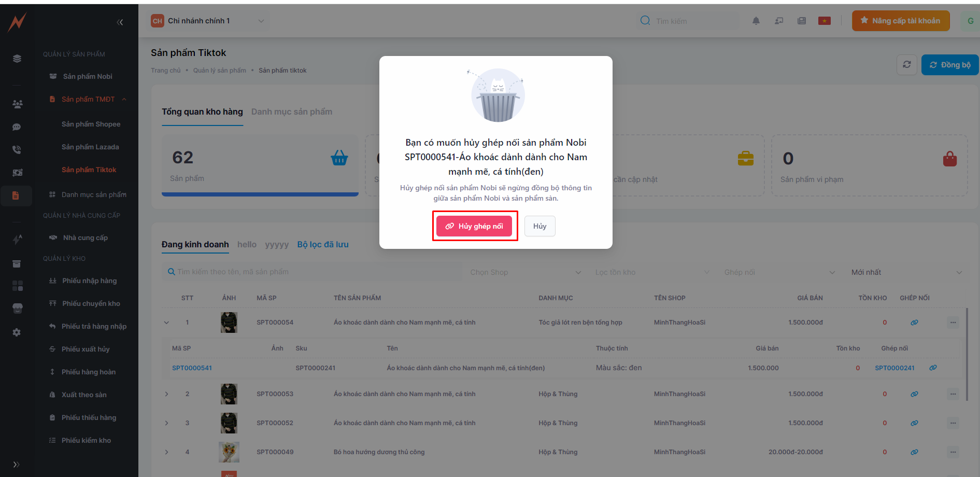This screenshot has width=980, height=477.
Task: Expand product row 2 SPT000053
Action: pyautogui.click(x=166, y=394)
